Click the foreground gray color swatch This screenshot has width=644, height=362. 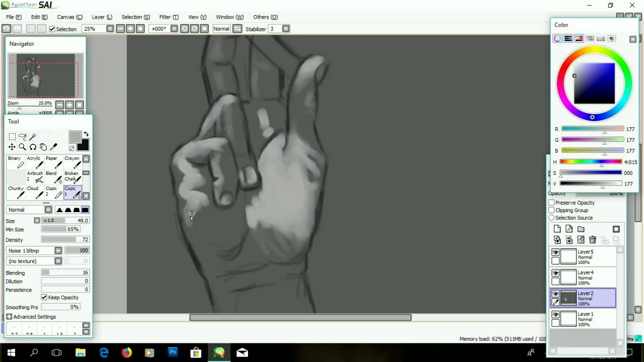pos(75,137)
